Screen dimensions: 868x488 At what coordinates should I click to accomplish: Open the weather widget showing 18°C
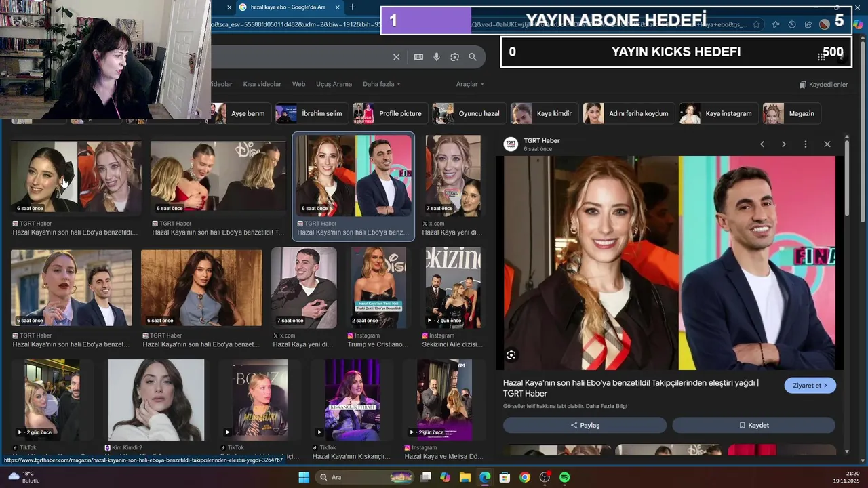pos(24,477)
